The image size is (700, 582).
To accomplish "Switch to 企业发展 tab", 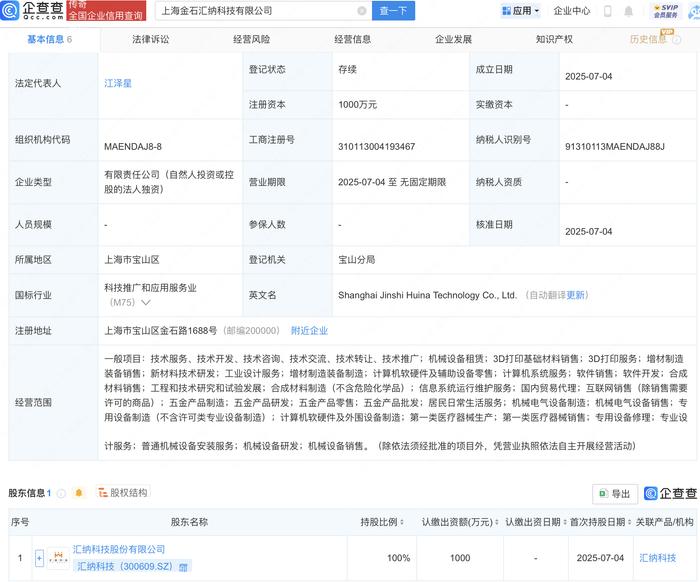I will click(453, 39).
